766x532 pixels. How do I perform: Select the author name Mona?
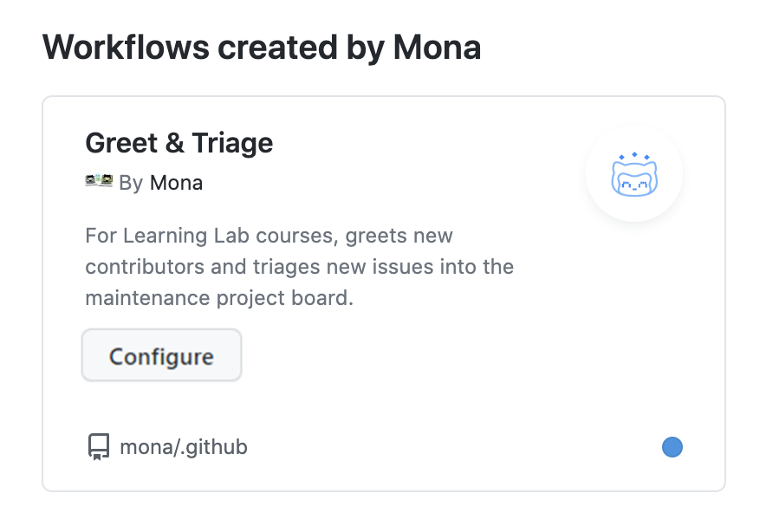click(175, 182)
